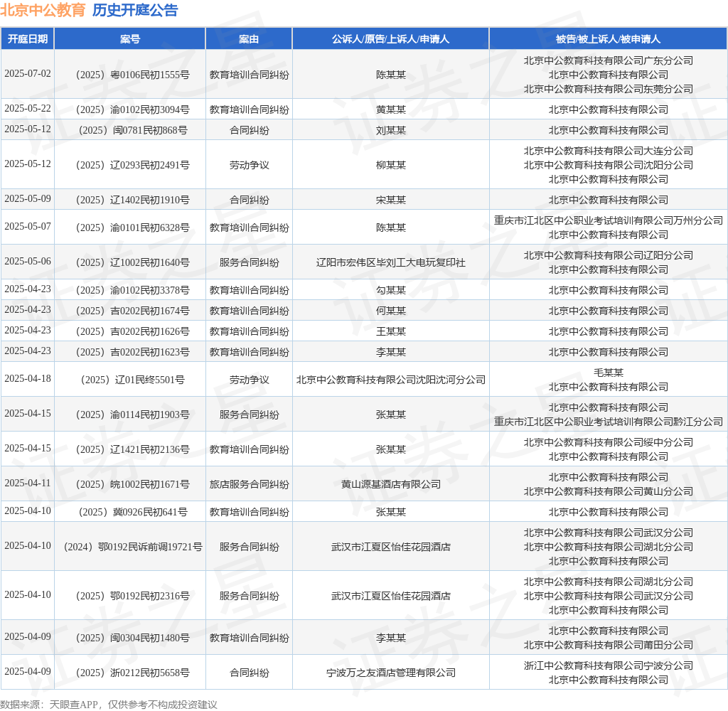
Task: Click case number (2025)粤0106民初1555号
Action: (132, 75)
